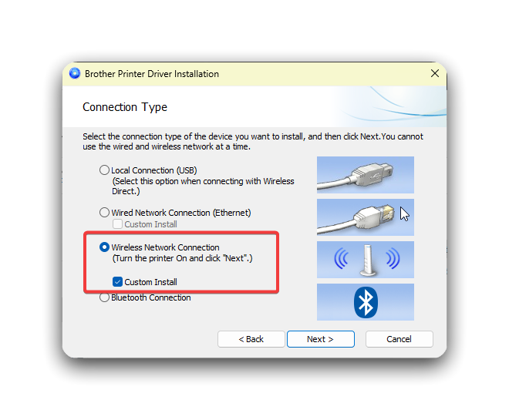Close the driver installation dialog
Screen dimensions: 509x420
pyautogui.click(x=435, y=73)
